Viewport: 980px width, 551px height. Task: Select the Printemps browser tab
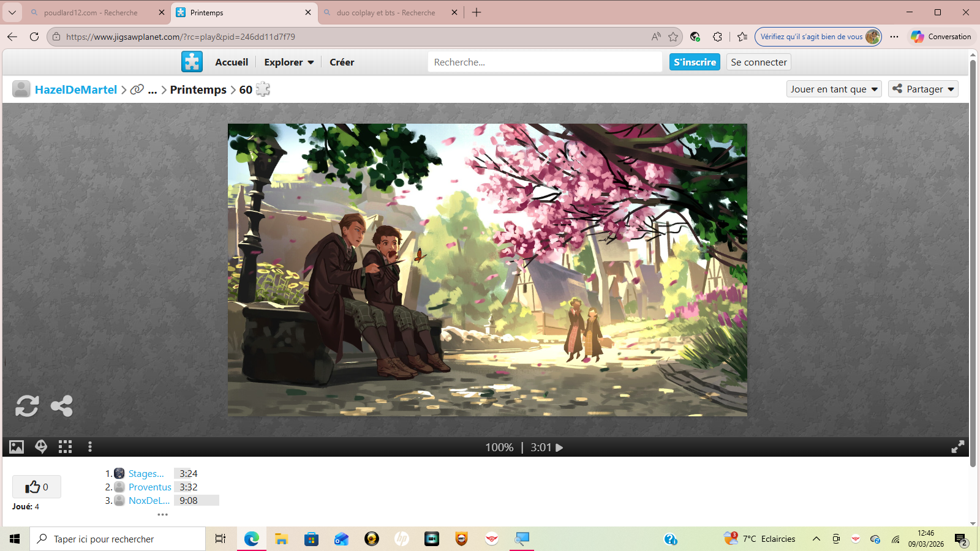point(244,12)
